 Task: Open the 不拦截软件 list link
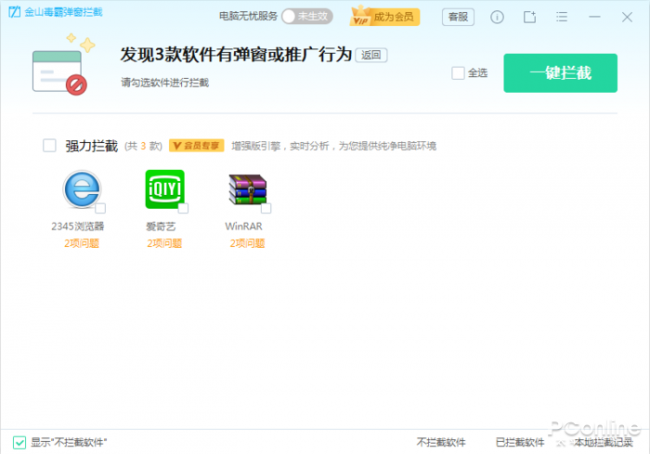tap(441, 442)
